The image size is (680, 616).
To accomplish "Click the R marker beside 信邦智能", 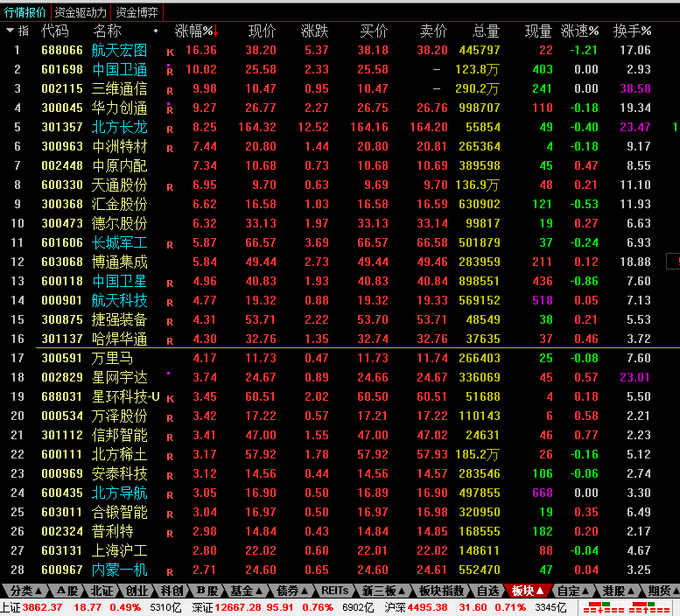I will [x=170, y=437].
